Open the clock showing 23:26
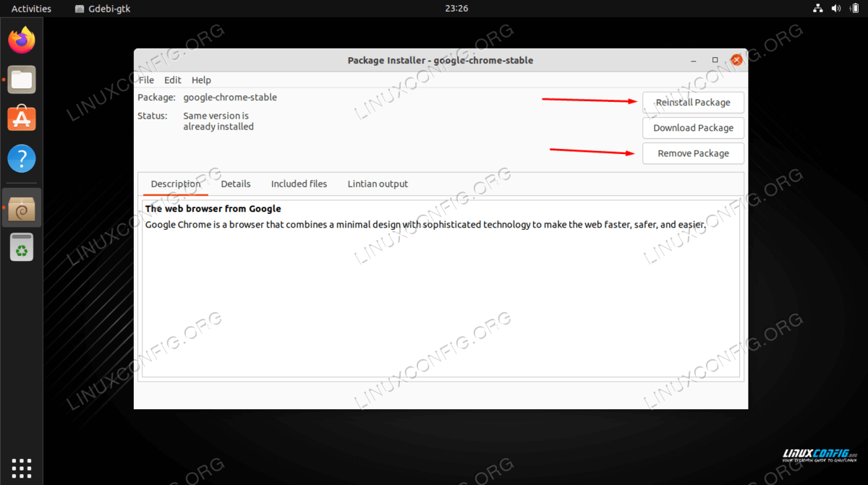Screen dimensions: 868x485 pos(456,9)
